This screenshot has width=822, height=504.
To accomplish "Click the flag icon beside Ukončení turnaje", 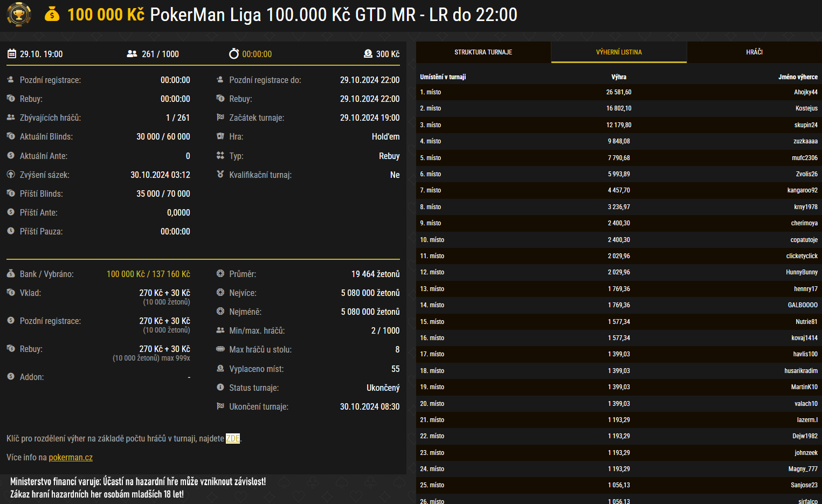I will (220, 406).
